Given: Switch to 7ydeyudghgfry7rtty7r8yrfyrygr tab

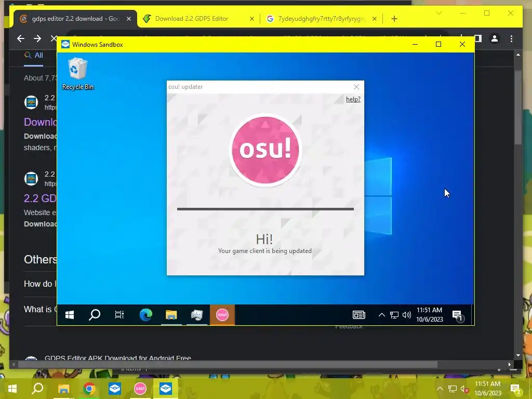Looking at the screenshot, I should 321,19.
